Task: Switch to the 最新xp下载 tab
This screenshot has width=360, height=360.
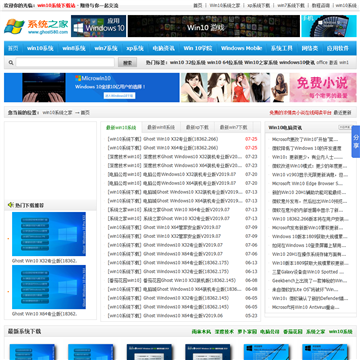Action: click(x=197, y=127)
